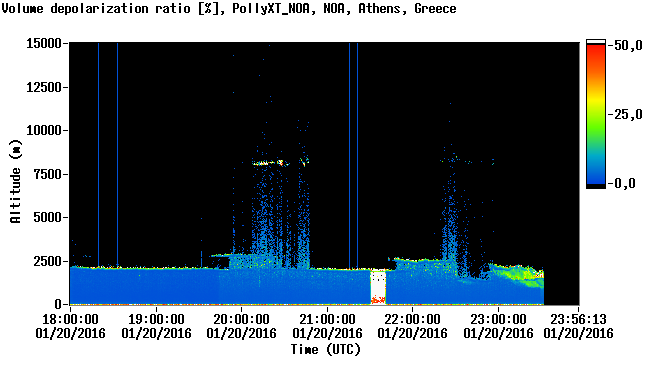
Task: Click the green middle of the colorbar
Action: point(596,121)
